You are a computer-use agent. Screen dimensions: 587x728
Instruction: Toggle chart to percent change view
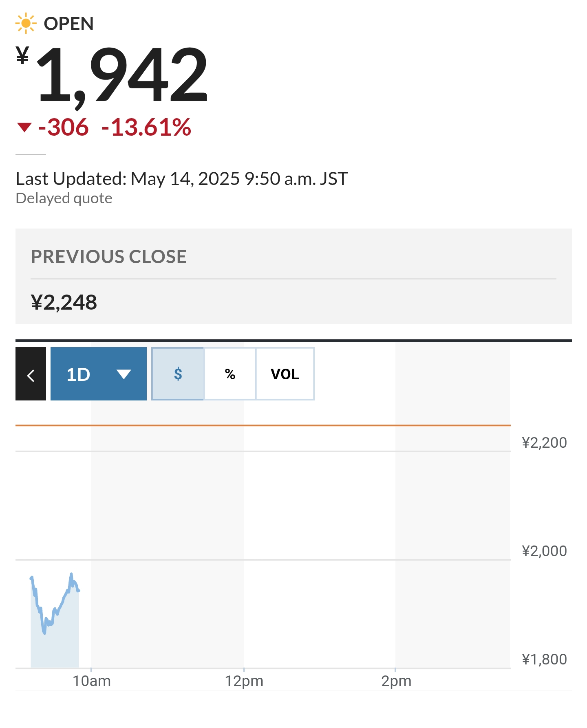[x=230, y=374]
